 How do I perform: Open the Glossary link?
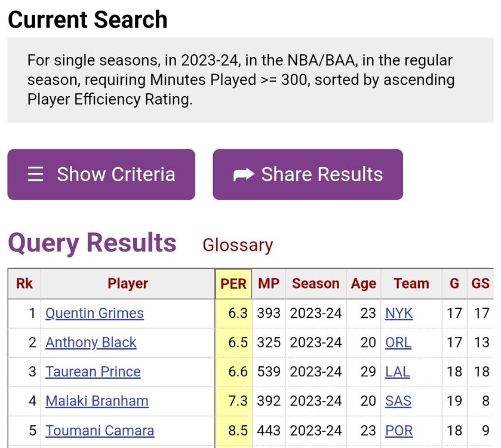click(238, 245)
